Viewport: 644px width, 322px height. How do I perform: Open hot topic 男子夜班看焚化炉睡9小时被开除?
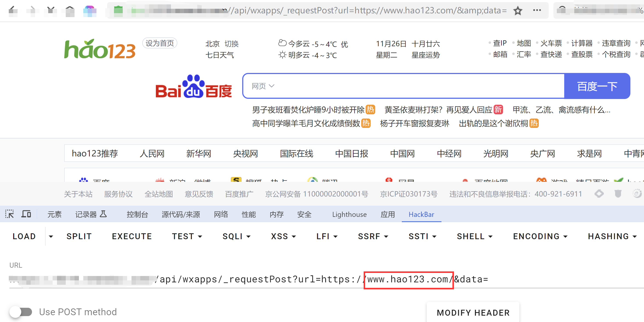coord(308,110)
